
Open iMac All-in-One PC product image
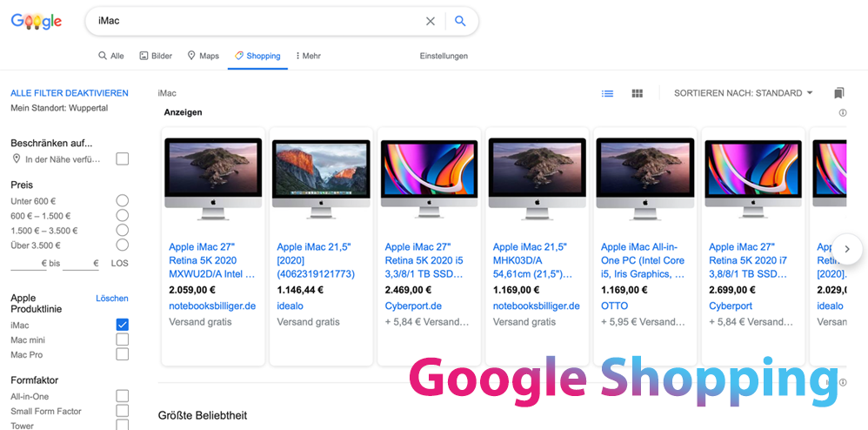pos(644,178)
